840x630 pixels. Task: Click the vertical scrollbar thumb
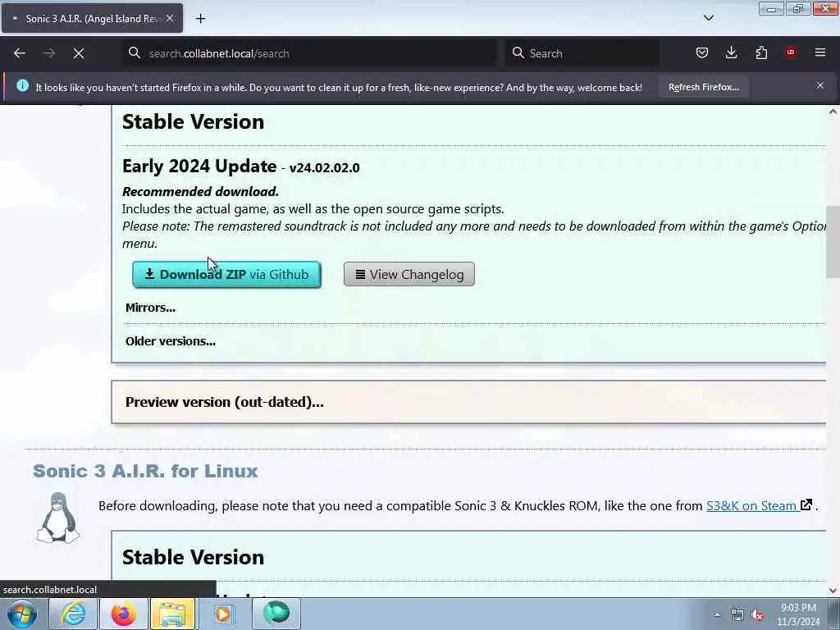[833, 242]
